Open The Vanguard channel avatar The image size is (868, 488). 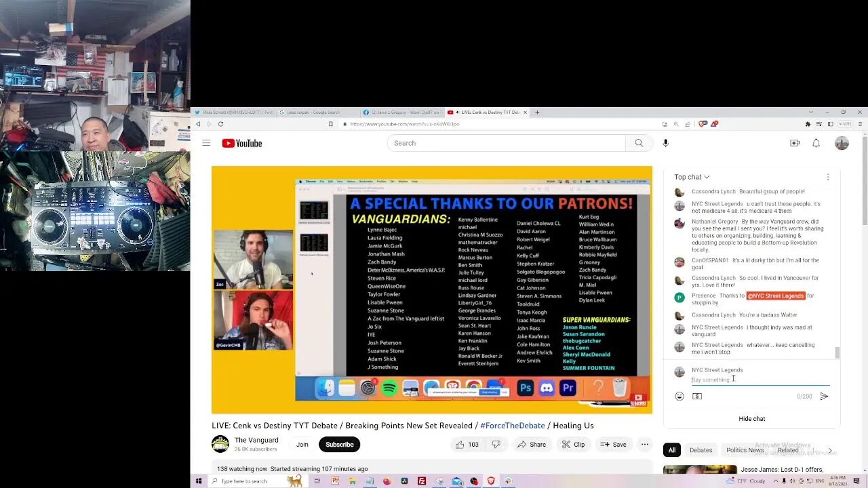[220, 444]
